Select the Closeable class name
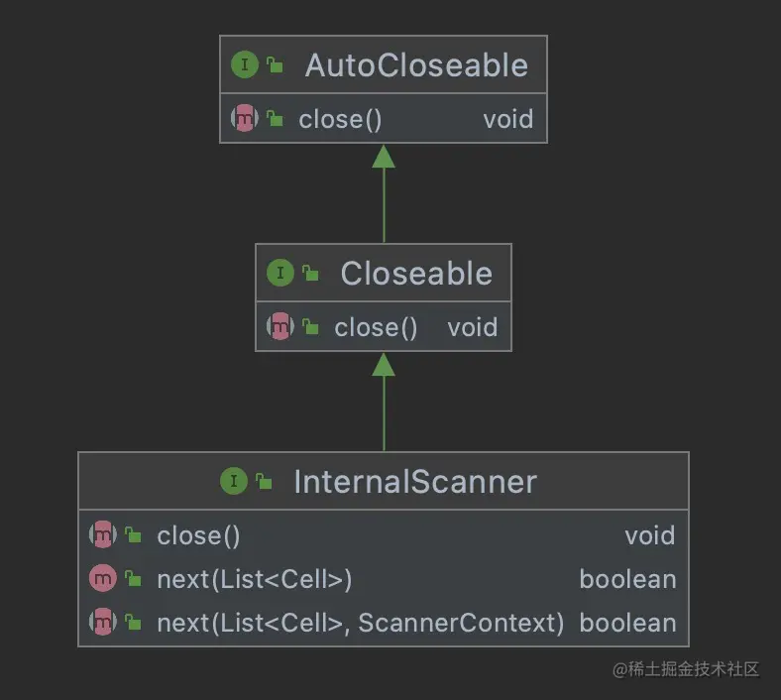Viewport: 781px width, 700px height. click(x=416, y=274)
